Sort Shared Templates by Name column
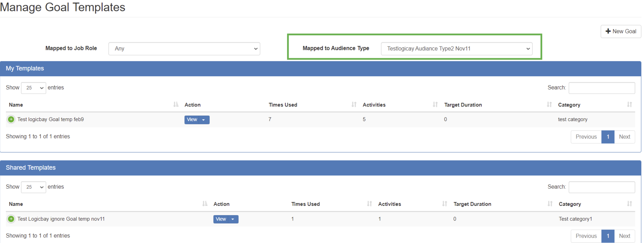 (x=16, y=204)
